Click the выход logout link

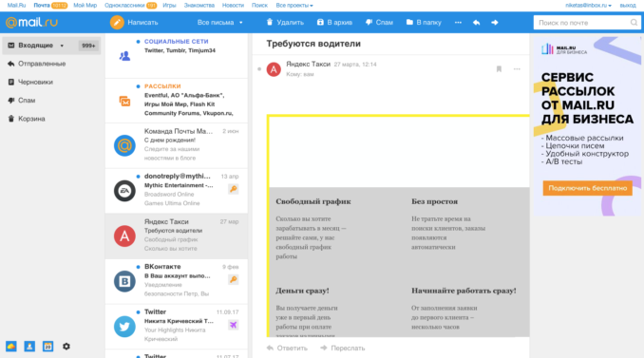point(628,6)
